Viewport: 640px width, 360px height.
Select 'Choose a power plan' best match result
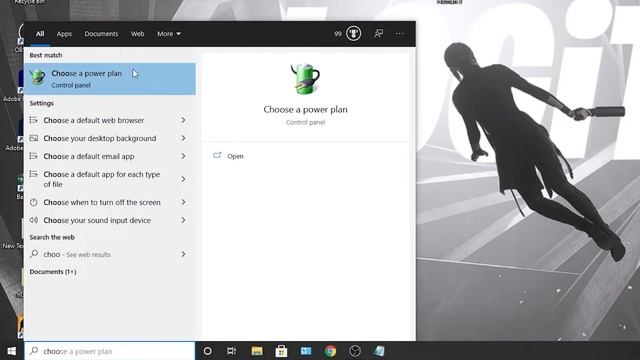pos(110,79)
